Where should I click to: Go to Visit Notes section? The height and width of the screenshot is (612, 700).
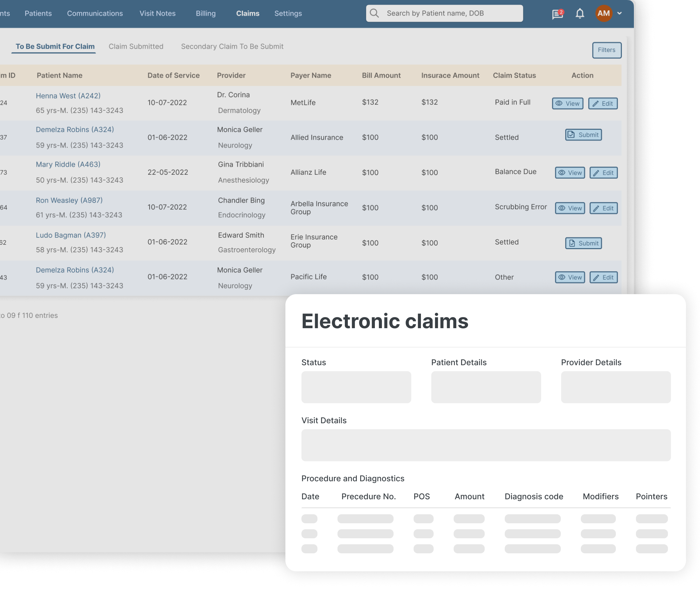click(157, 13)
